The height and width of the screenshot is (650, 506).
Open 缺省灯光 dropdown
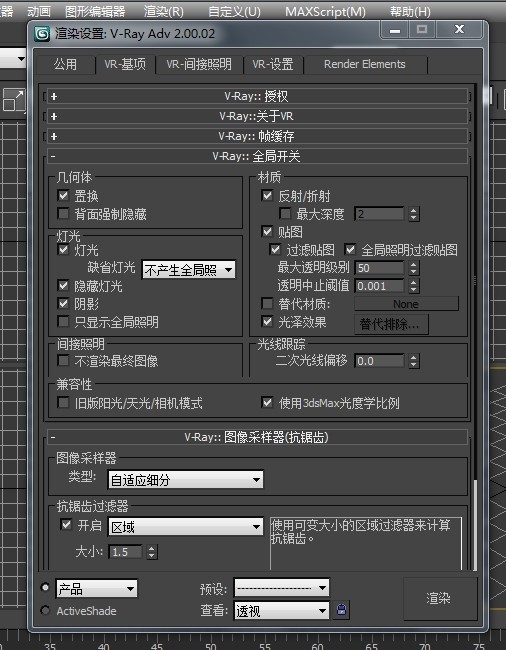[189, 270]
